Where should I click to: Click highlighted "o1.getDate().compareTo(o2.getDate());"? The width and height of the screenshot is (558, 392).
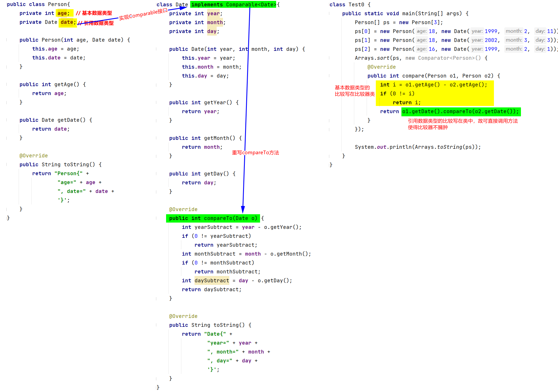click(x=461, y=111)
